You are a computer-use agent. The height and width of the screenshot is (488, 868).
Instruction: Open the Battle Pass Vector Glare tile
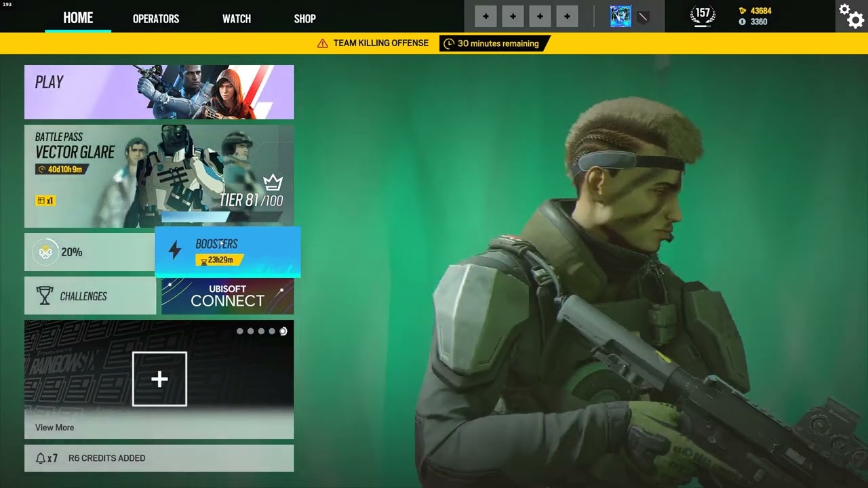[x=159, y=176]
